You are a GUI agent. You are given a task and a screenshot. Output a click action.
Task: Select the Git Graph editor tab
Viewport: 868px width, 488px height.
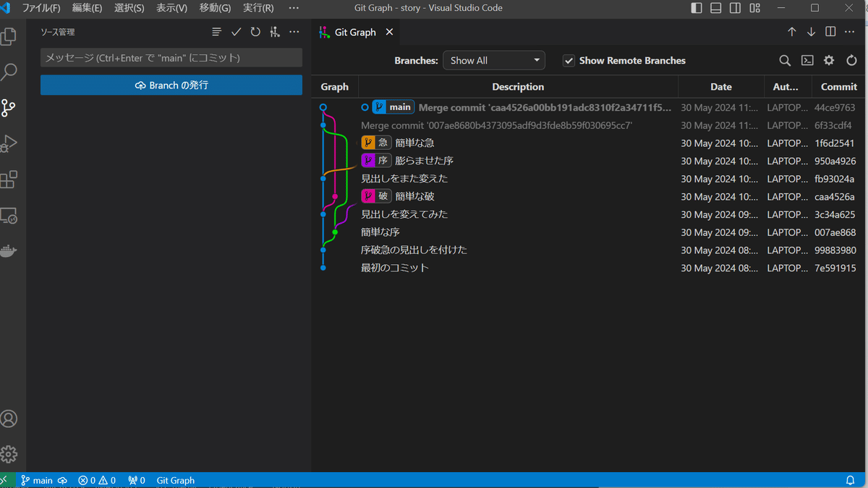point(355,32)
